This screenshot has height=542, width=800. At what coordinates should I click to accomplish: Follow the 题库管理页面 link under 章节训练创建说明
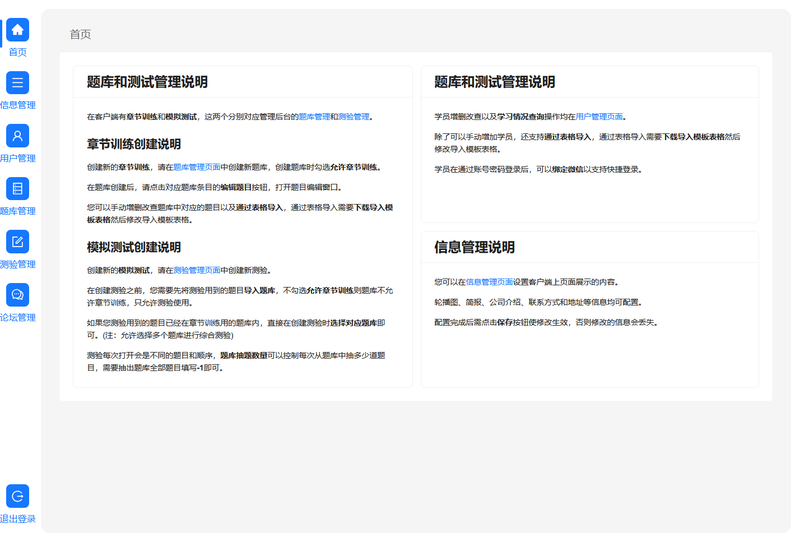click(x=196, y=168)
